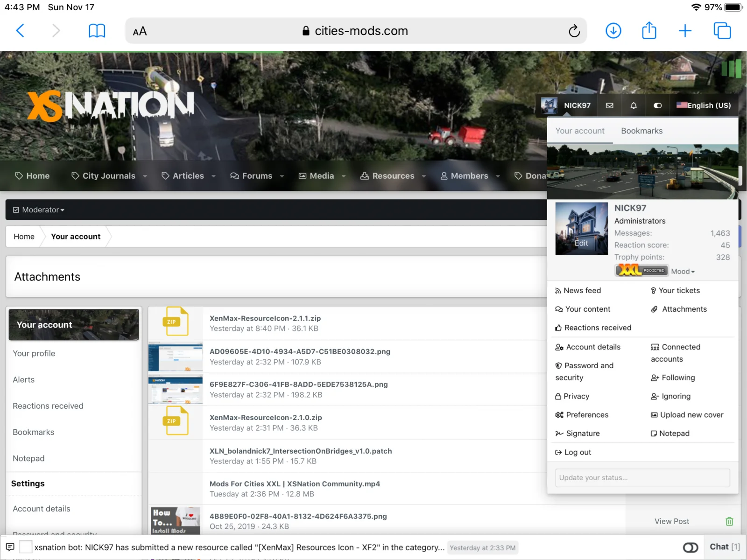Open Notepad in account popup
Image resolution: width=747 pixels, height=560 pixels.
click(x=670, y=434)
